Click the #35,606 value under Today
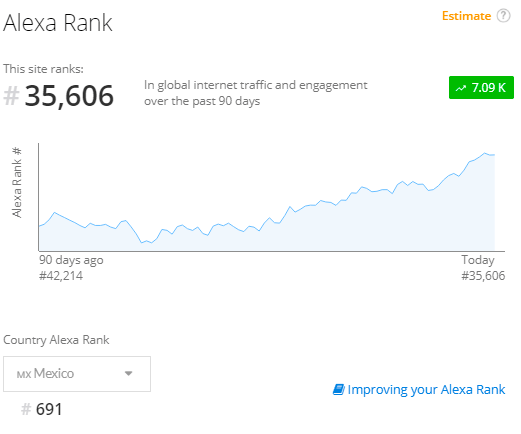Screen dimensions: 521x434 pos(483,276)
